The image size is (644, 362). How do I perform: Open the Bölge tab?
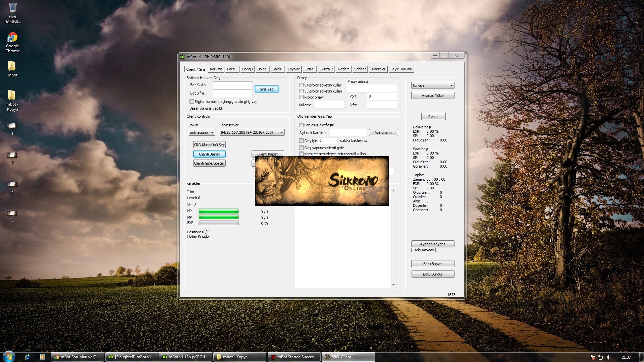(262, 69)
